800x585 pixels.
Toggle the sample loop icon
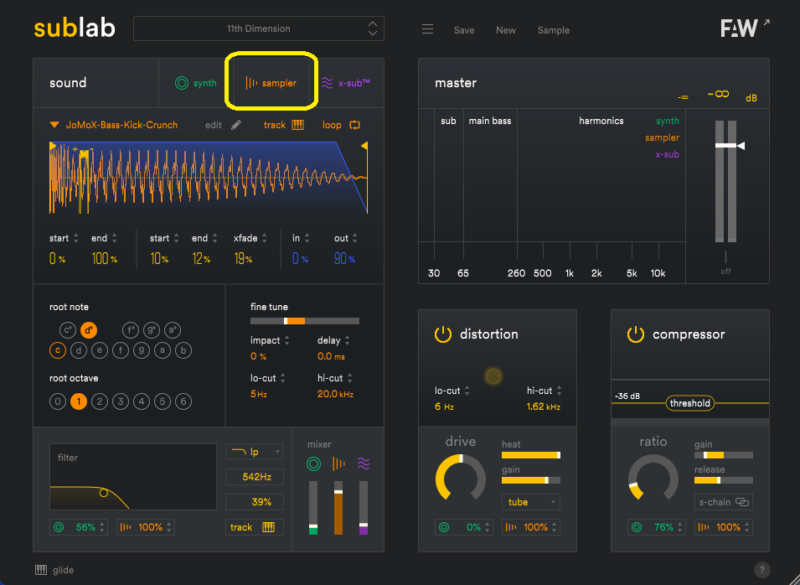tap(355, 125)
